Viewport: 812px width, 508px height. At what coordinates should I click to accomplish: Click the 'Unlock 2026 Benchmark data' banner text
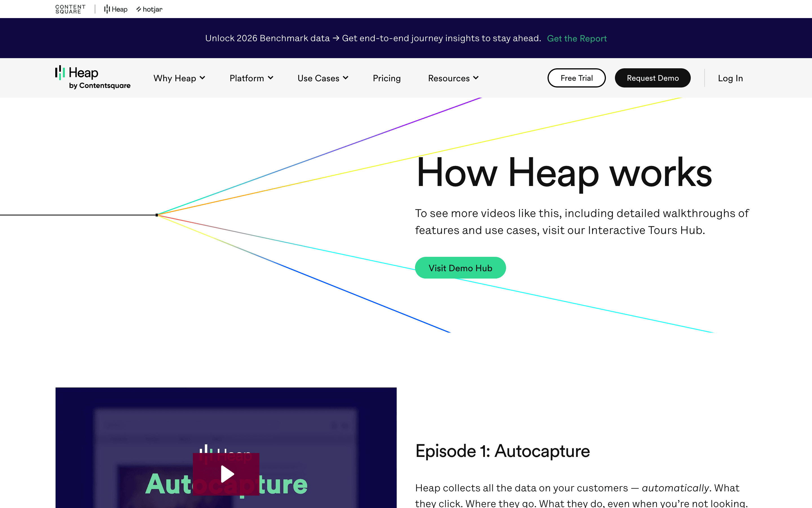coord(373,38)
